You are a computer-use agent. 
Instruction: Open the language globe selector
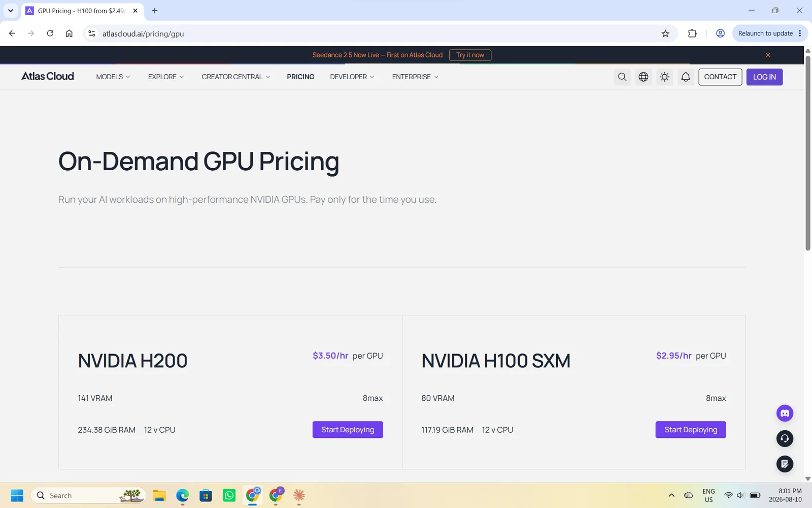click(x=644, y=77)
